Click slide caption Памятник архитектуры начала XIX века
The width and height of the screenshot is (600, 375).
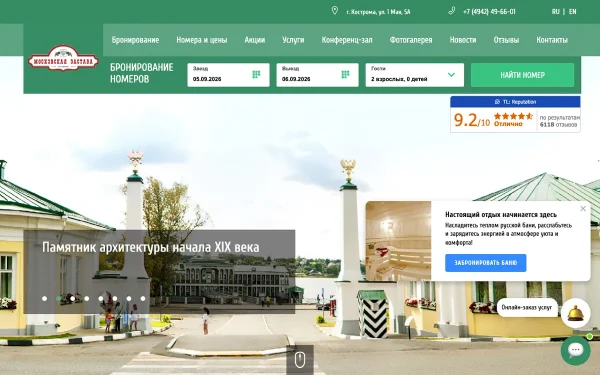pos(150,247)
